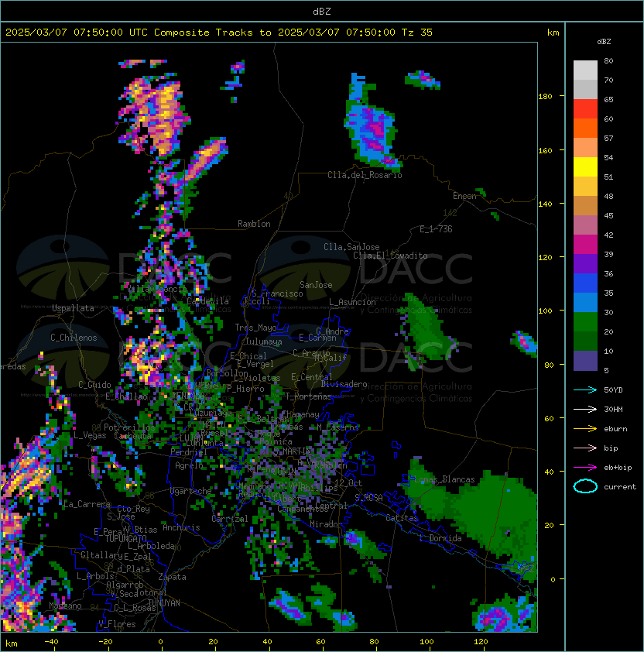Select the slate 5-10 dBZ swatch

point(585,361)
